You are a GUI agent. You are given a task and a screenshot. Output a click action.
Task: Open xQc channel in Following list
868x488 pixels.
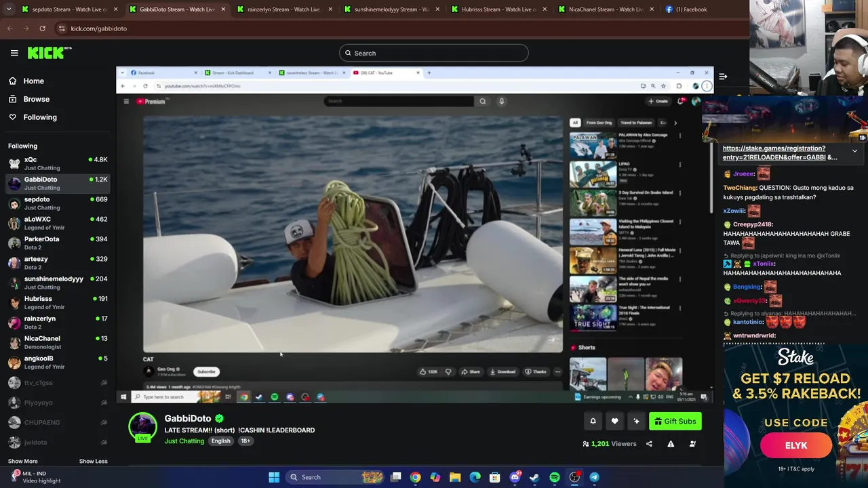pyautogui.click(x=58, y=163)
